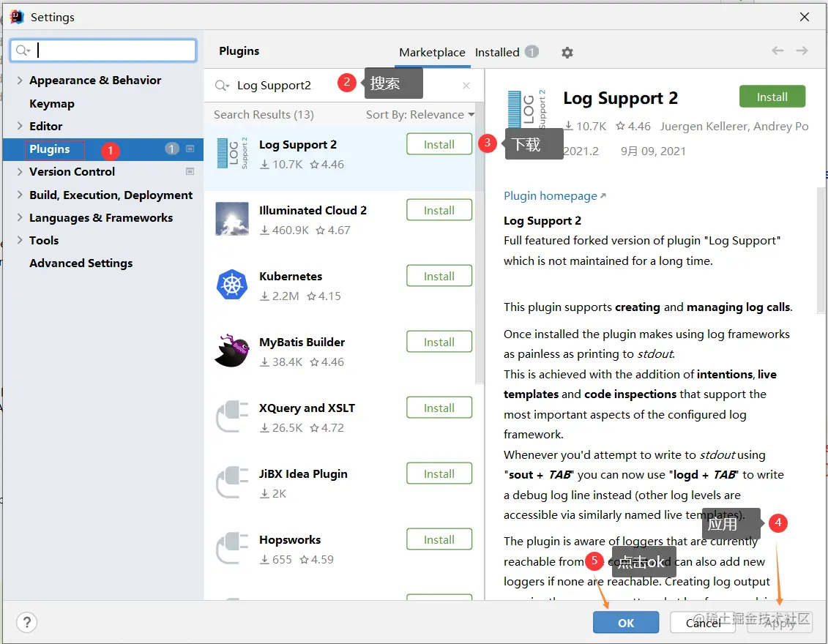
Task: Click the Illuminated Cloud 2 plugin icon
Action: [x=232, y=219]
